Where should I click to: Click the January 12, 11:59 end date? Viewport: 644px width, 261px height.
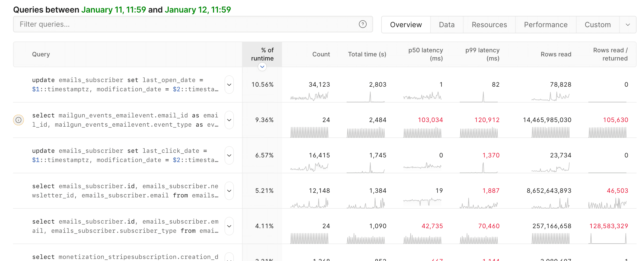(198, 10)
